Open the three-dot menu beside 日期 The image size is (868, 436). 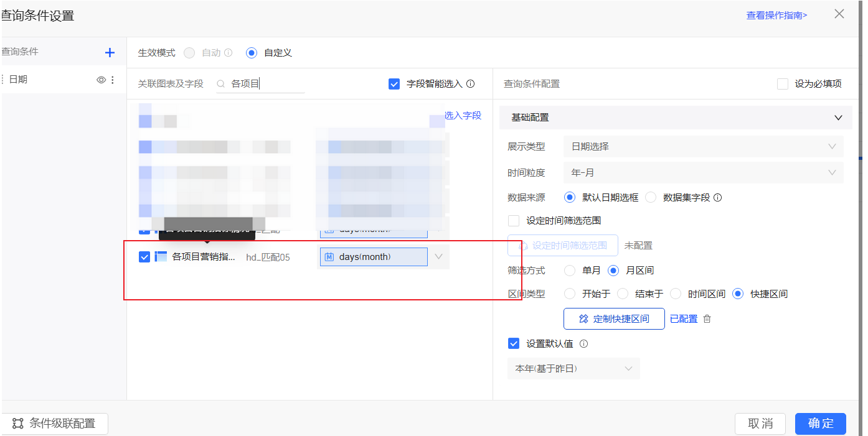[x=113, y=80]
